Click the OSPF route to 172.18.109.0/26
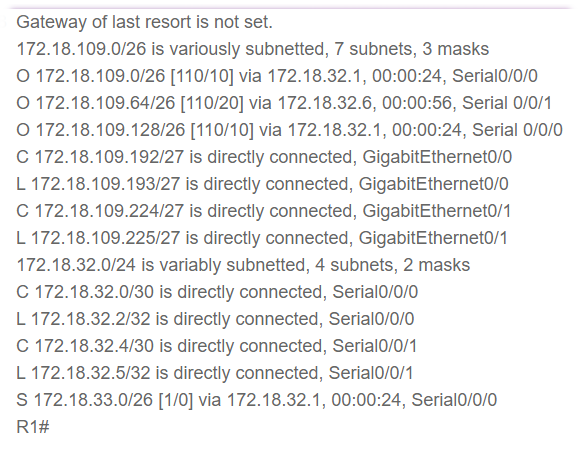This screenshot has width=581, height=455. click(x=277, y=76)
